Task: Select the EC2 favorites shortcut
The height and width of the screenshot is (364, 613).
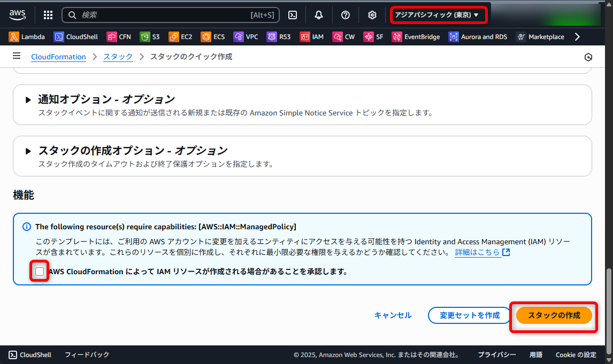Action: click(180, 36)
